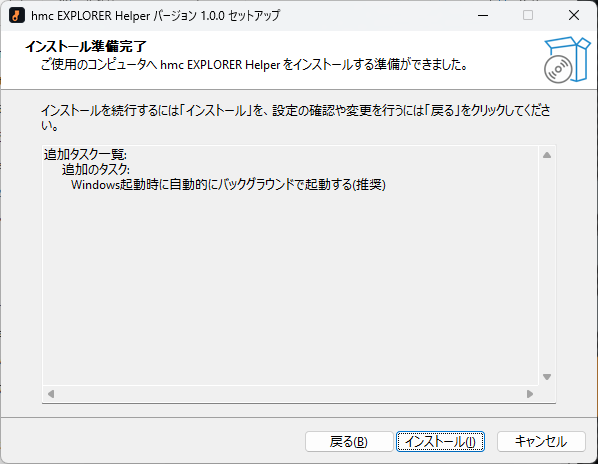Click the window title hmc EXPLORER Helper text
Viewport: 598px width, 464px height.
pos(156,16)
